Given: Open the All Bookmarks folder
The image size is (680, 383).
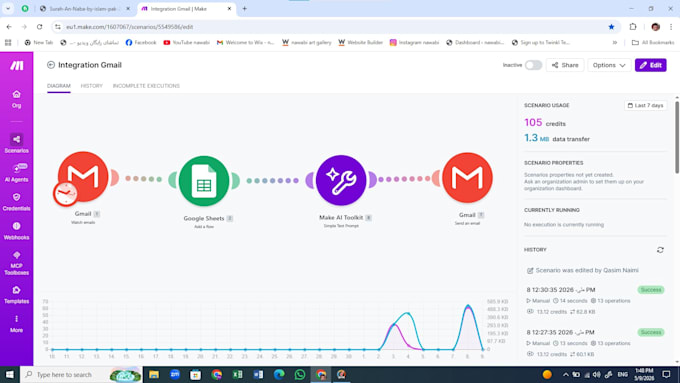Looking at the screenshot, I should [653, 43].
